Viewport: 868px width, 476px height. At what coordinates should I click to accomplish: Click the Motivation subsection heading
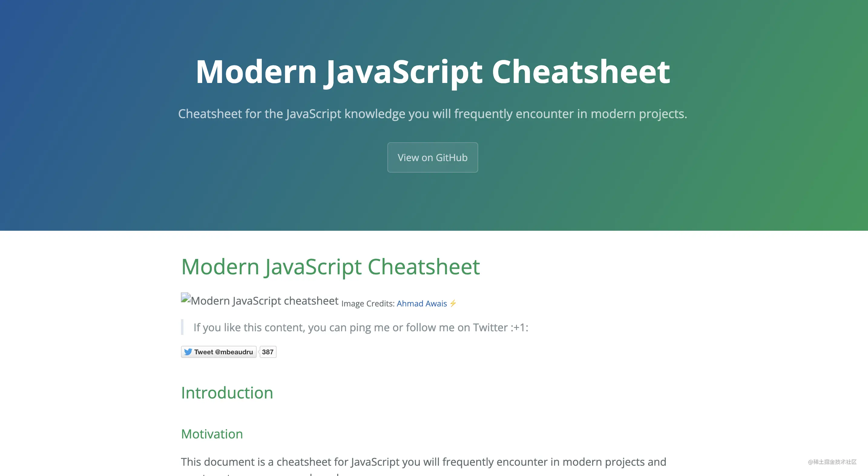coord(212,434)
